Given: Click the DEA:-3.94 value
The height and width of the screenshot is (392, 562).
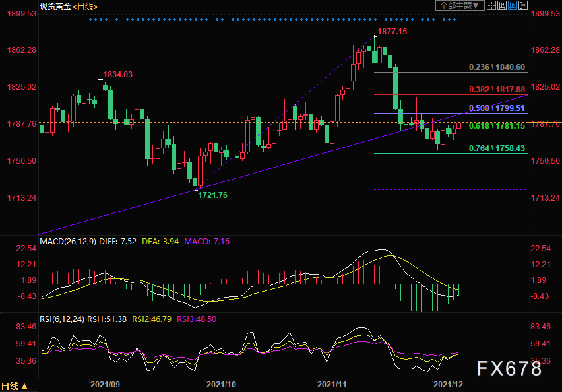Looking at the screenshot, I should [160, 242].
